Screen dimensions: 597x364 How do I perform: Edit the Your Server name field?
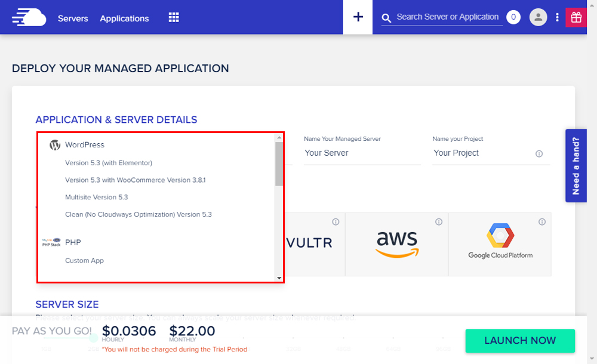click(x=362, y=153)
